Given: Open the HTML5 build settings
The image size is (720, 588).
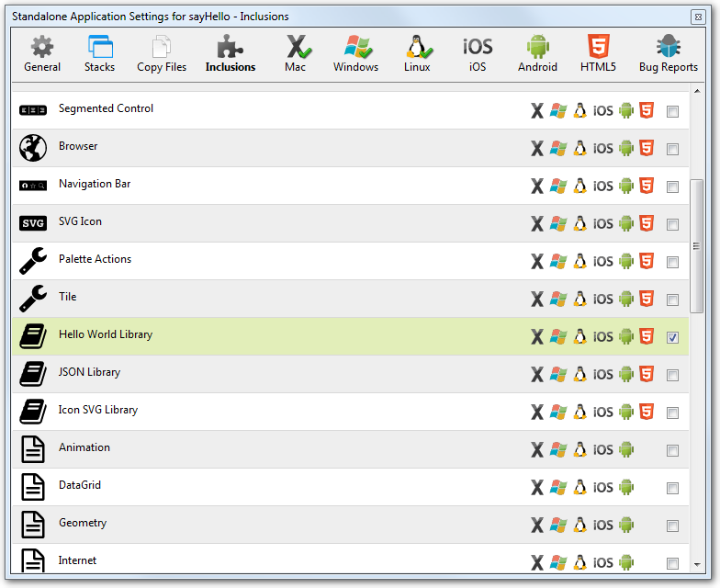Looking at the screenshot, I should (598, 53).
